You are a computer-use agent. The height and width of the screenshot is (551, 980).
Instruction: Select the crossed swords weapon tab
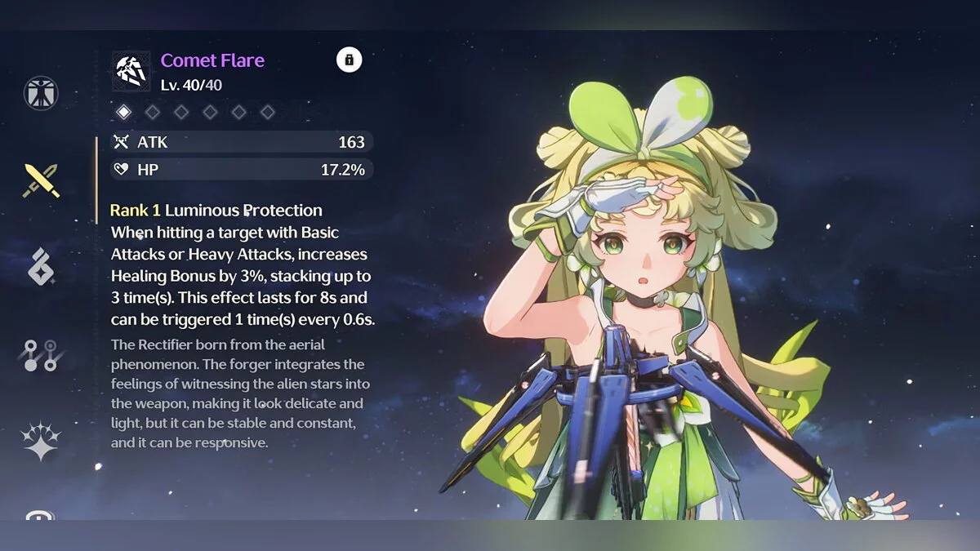[41, 180]
